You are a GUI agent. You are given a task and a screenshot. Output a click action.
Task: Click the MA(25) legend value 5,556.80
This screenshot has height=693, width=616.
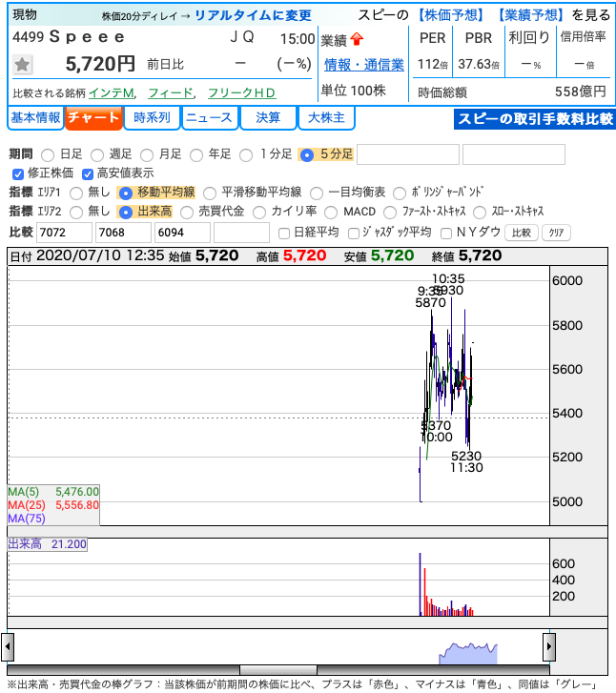[x=77, y=505]
